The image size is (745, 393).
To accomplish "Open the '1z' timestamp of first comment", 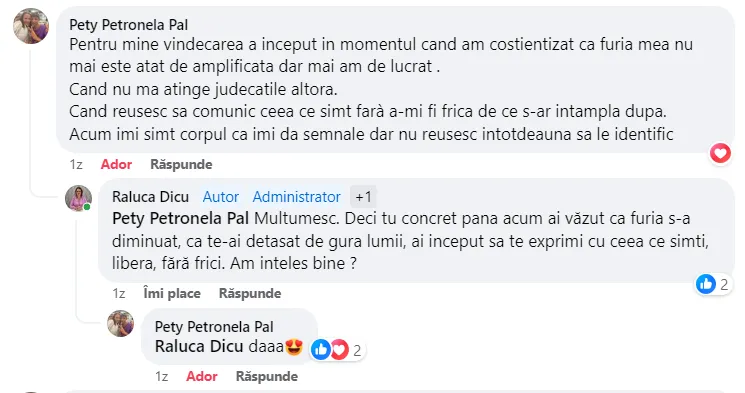I will pos(76,164).
